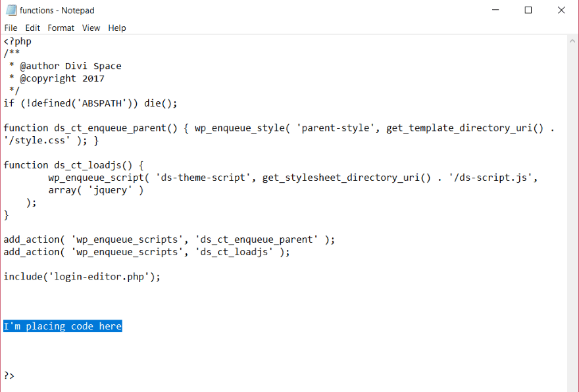
Task: Click the include('login-editor.php') line
Action: (82, 276)
